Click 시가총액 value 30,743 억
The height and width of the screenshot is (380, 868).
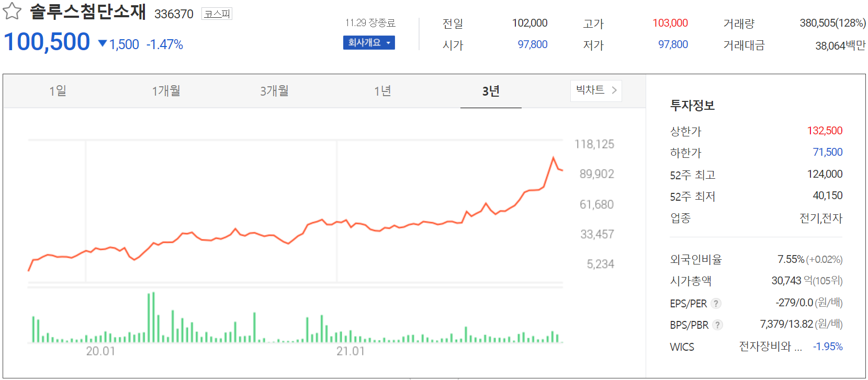point(792,281)
